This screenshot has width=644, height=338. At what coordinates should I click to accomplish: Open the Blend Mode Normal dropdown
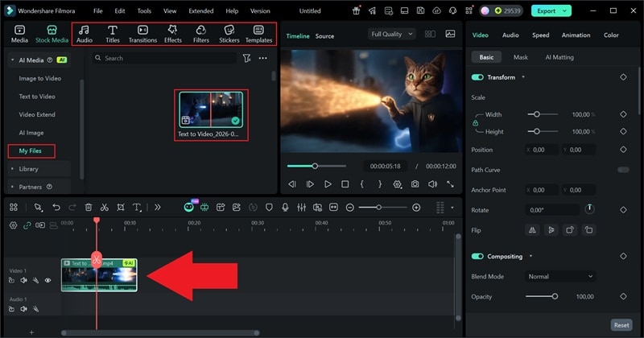tap(560, 276)
